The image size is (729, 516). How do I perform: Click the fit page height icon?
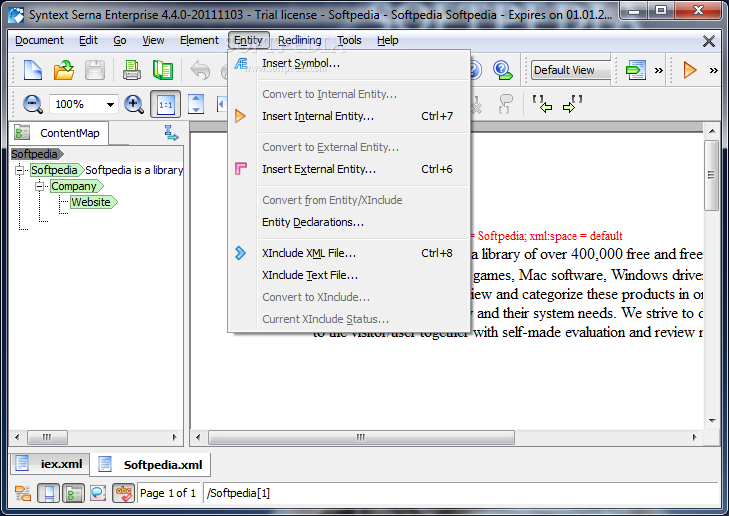point(196,104)
